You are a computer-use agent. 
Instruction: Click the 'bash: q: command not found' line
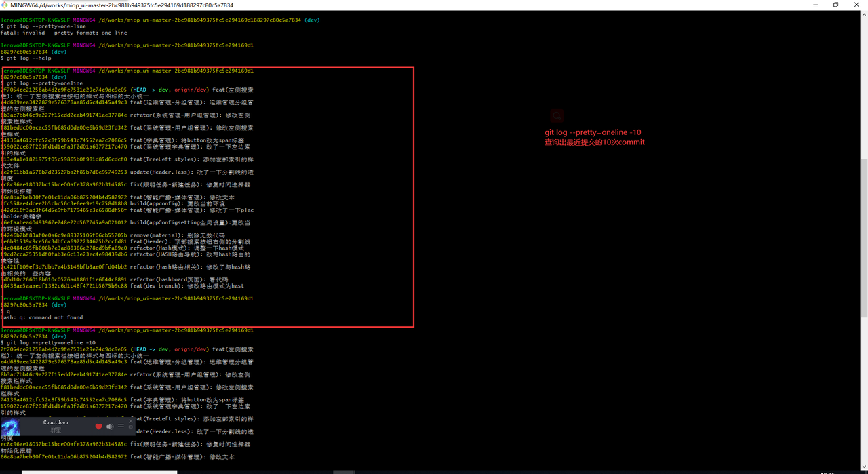[x=42, y=317]
